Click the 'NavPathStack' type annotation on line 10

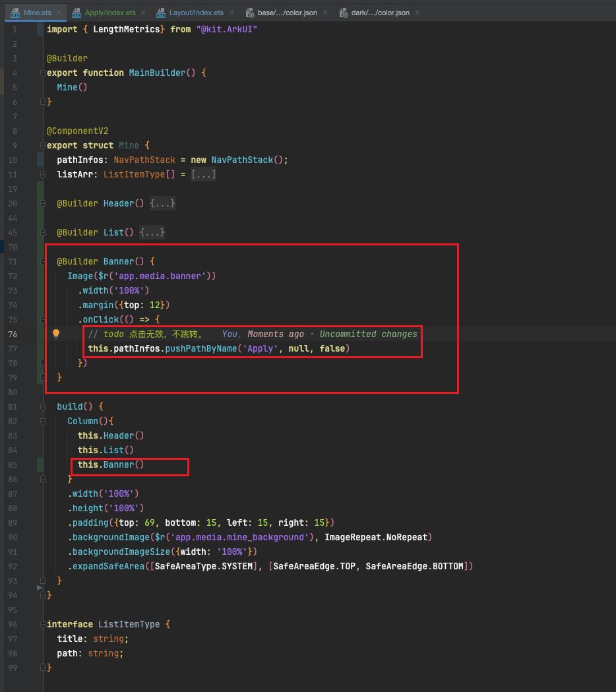(144, 160)
